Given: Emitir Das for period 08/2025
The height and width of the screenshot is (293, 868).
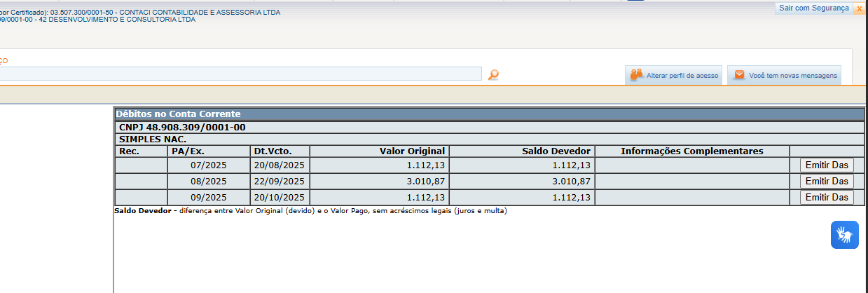Looking at the screenshot, I should (x=827, y=182).
